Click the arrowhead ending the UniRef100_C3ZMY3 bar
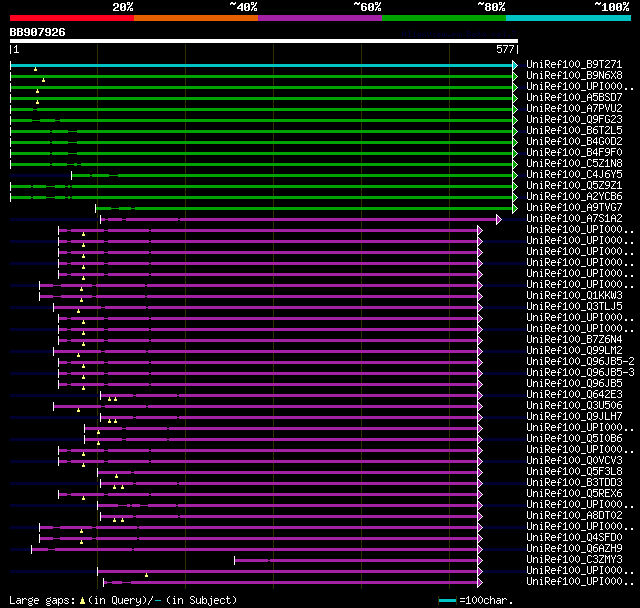The image size is (640, 608). pos(480,561)
